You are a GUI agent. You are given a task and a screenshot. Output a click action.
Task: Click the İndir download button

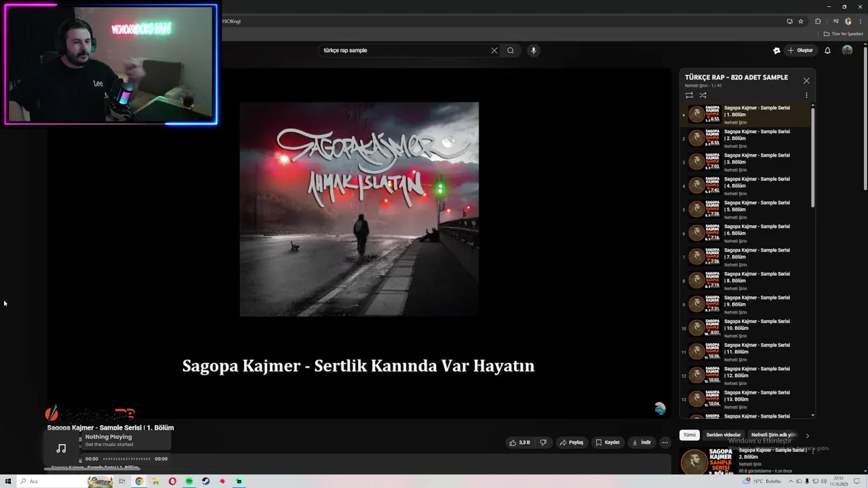[x=642, y=442]
